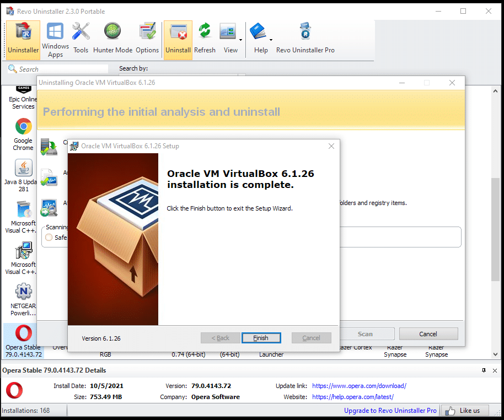Click Upgrade to Revo Uninstaller Pro link
504x420 pixels.
point(390,411)
